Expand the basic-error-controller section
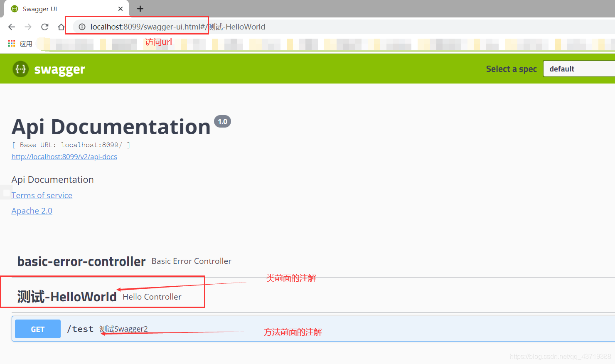Image resolution: width=615 pixels, height=364 pixels. (81, 261)
